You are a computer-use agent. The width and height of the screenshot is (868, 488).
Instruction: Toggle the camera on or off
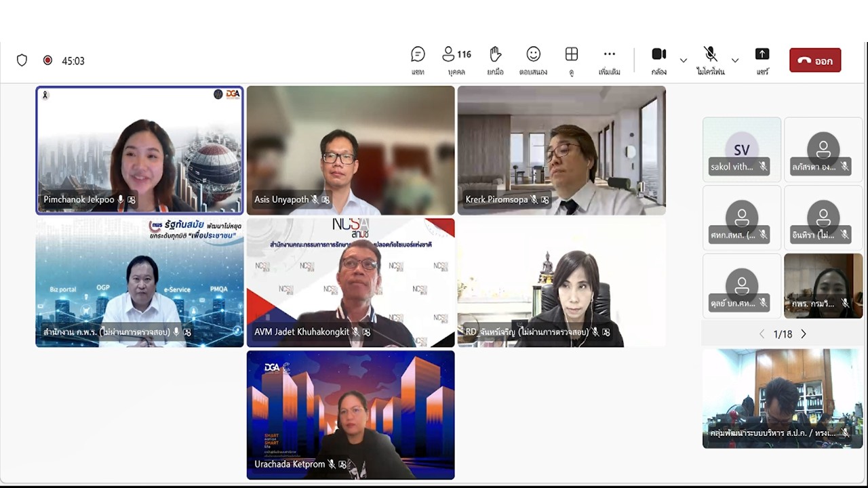click(658, 60)
